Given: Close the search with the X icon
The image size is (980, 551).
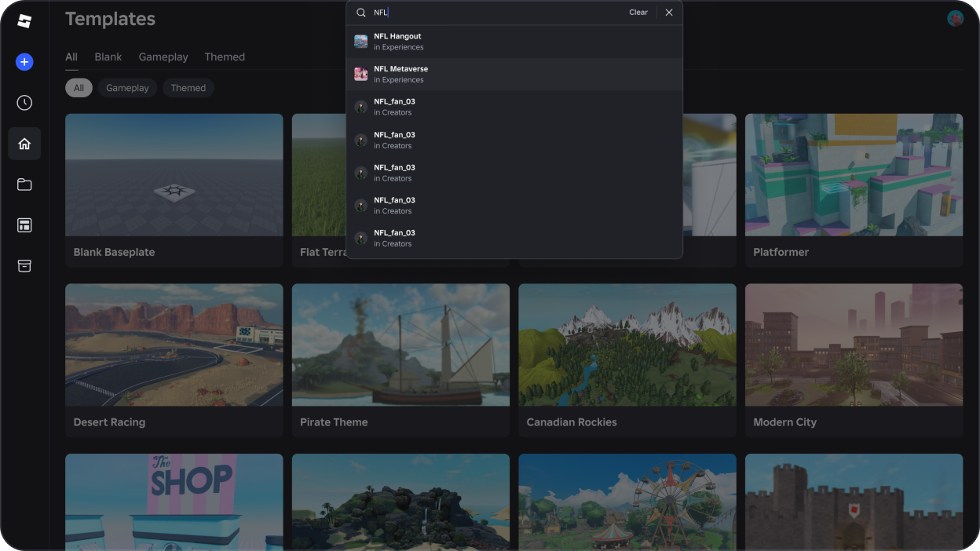Looking at the screenshot, I should click(x=669, y=13).
